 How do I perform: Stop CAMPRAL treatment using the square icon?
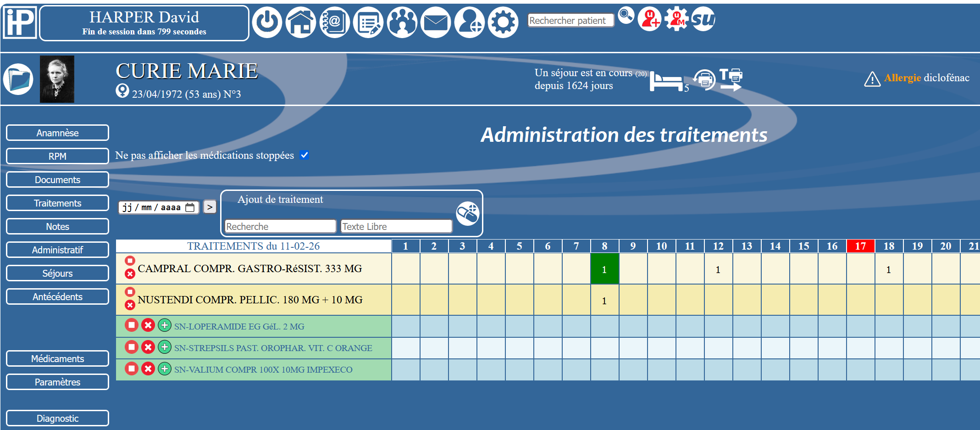tap(130, 261)
